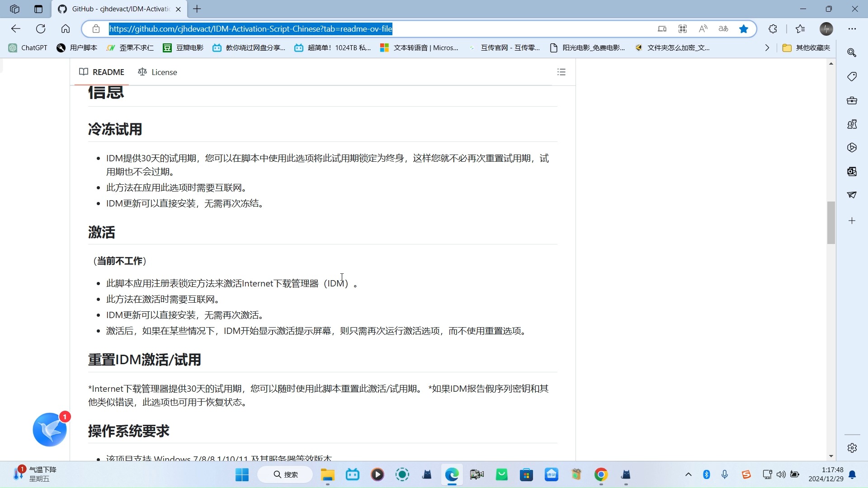Open sidebar Microsoft 365 icon

pyautogui.click(x=852, y=148)
